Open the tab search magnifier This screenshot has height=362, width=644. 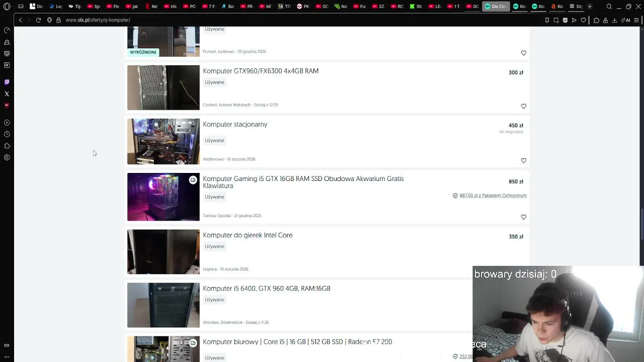[x=609, y=7]
